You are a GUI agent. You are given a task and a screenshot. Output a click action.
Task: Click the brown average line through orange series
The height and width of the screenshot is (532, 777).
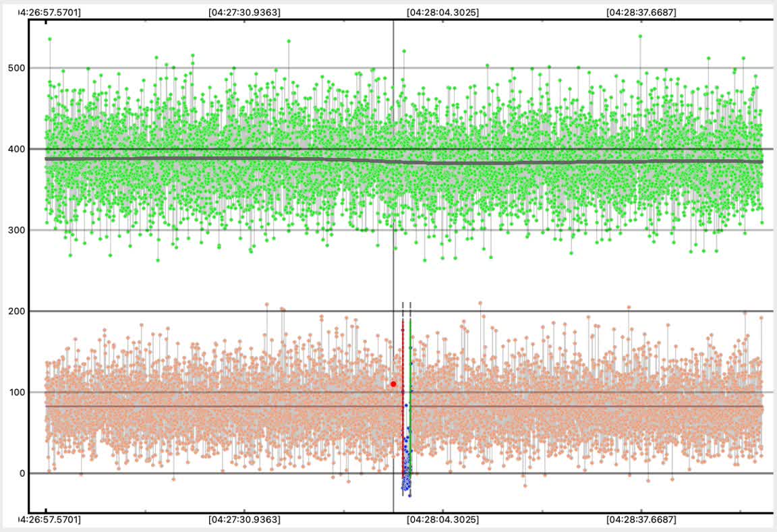pos(202,406)
